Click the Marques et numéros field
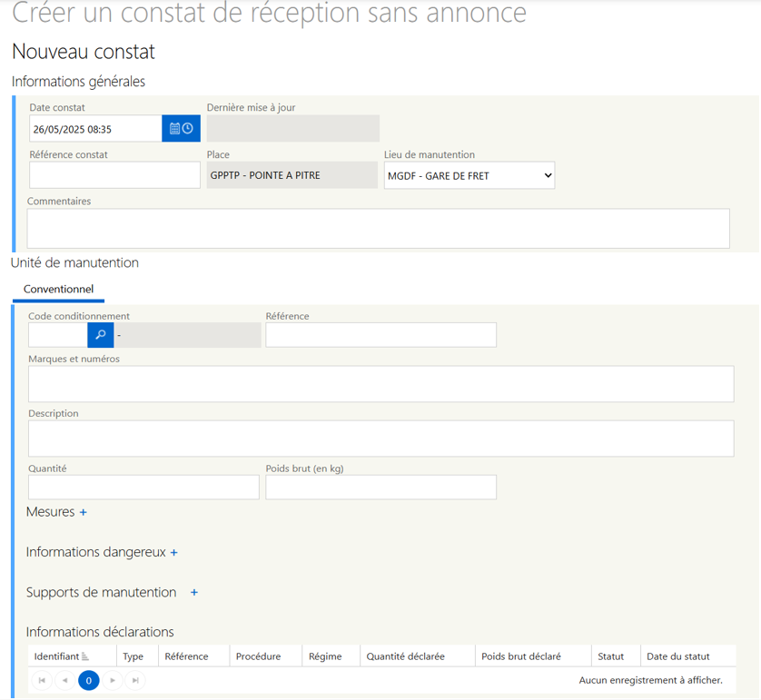761x700 pixels. click(x=380, y=384)
